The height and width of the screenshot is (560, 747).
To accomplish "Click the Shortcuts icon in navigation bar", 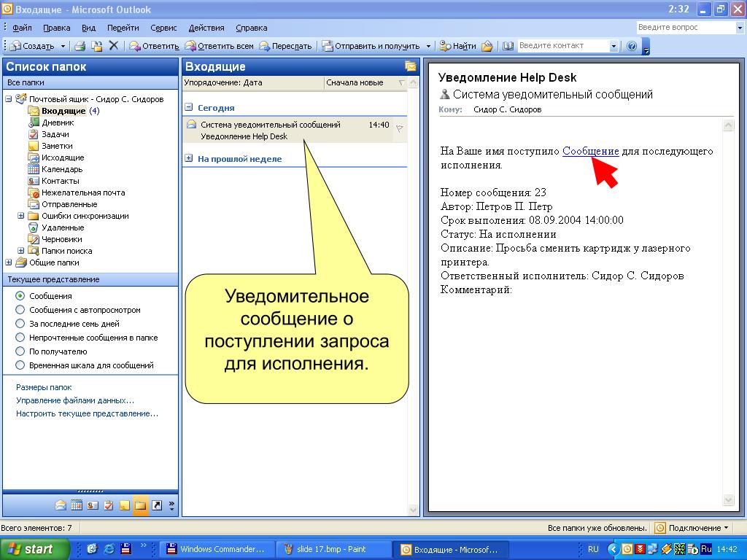I will coord(157,505).
